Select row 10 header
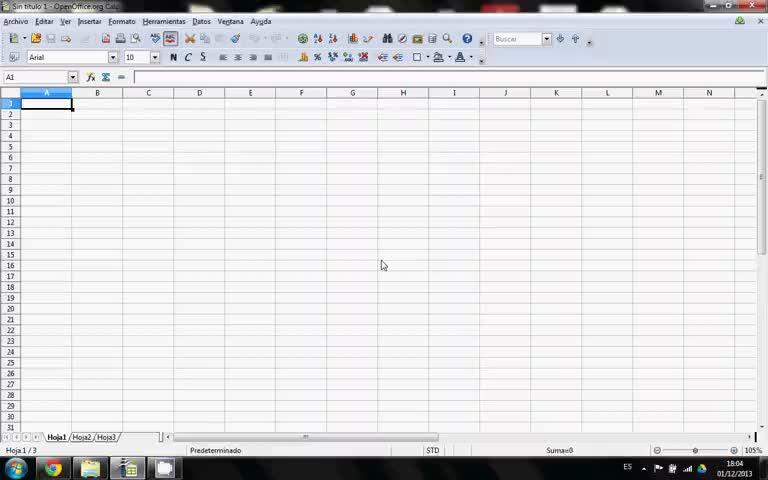 point(10,201)
